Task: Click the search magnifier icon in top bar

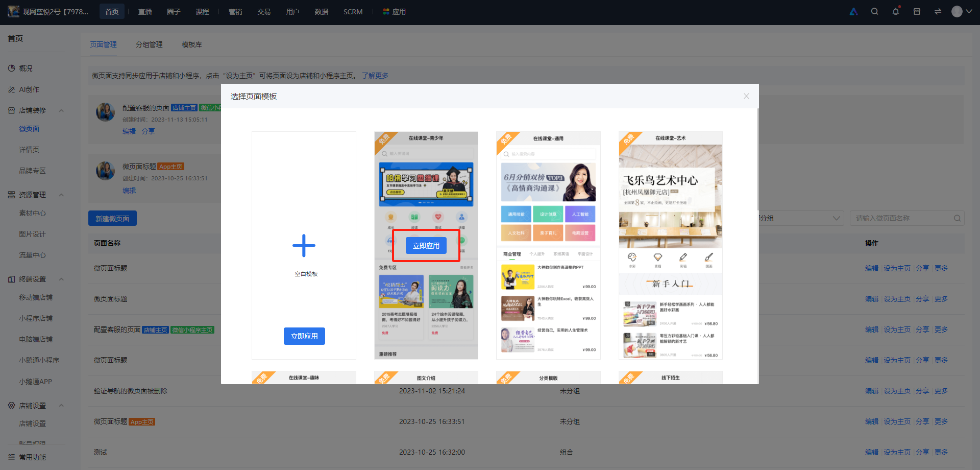Action: (874, 11)
